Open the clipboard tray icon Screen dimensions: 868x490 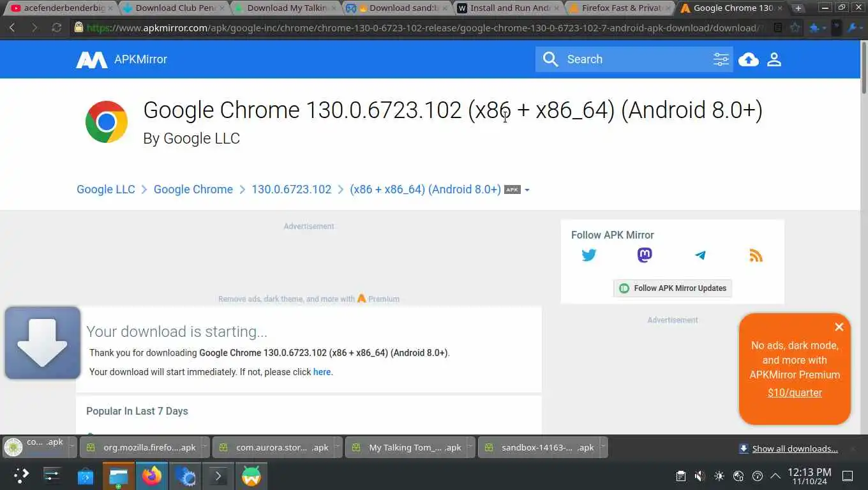(x=681, y=476)
